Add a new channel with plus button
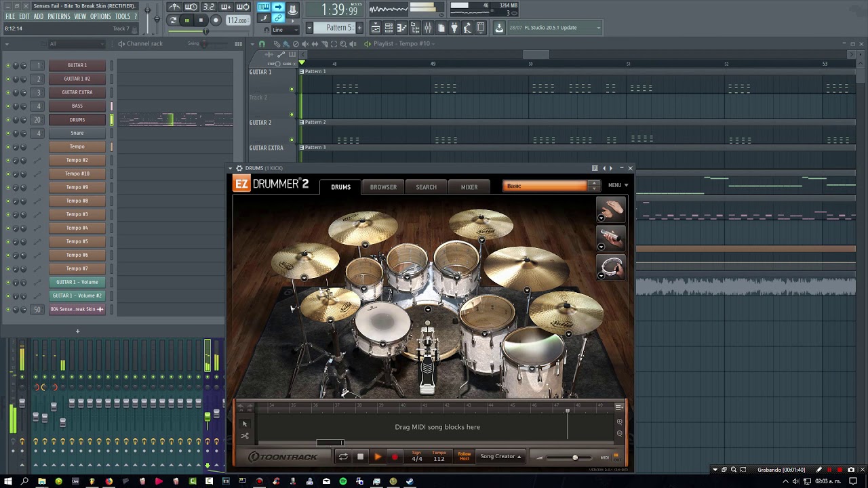The height and width of the screenshot is (488, 868). click(x=77, y=331)
